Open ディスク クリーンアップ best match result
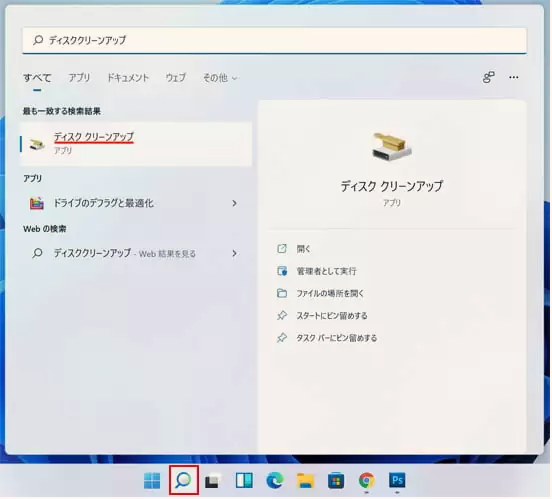 point(136,144)
